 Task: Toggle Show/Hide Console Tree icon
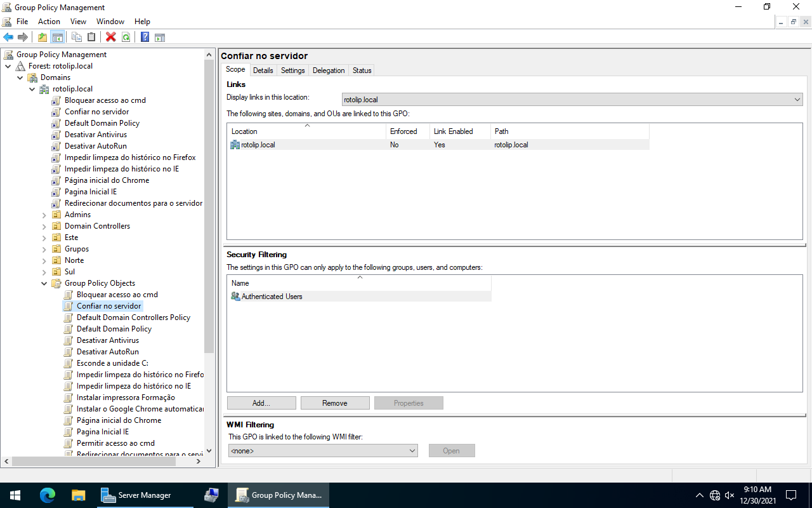58,37
